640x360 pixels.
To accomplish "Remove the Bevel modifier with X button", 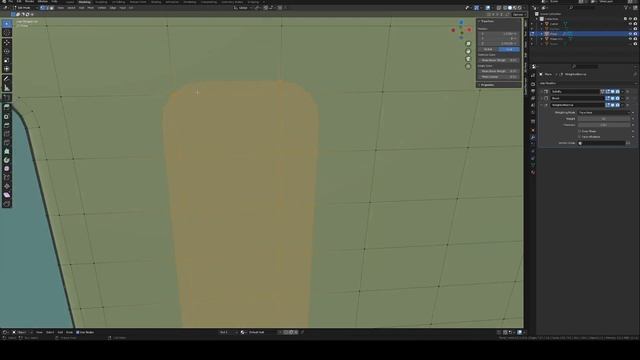I will click(628, 98).
